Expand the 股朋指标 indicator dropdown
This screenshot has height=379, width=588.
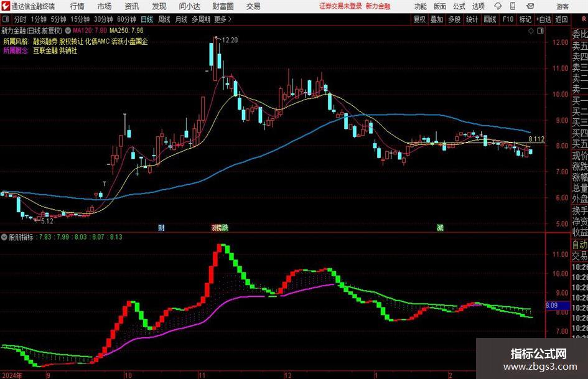4,237
